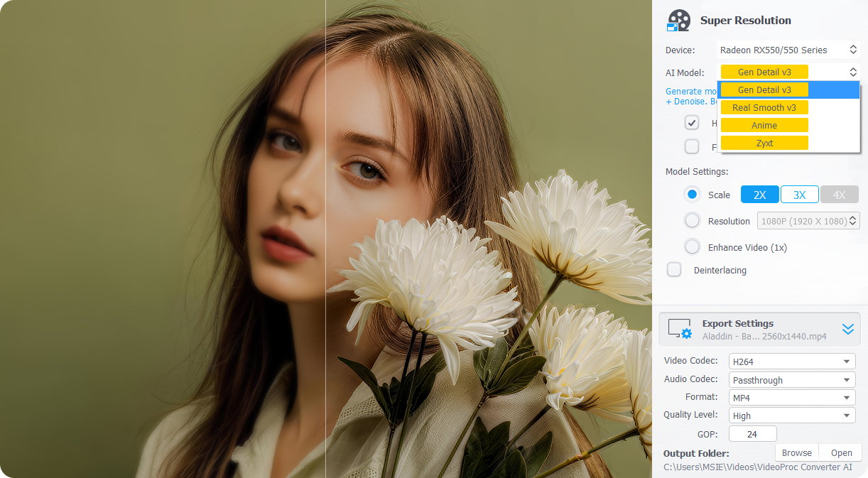
Task: Uncheck the checked box below AI Model
Action: (x=692, y=123)
